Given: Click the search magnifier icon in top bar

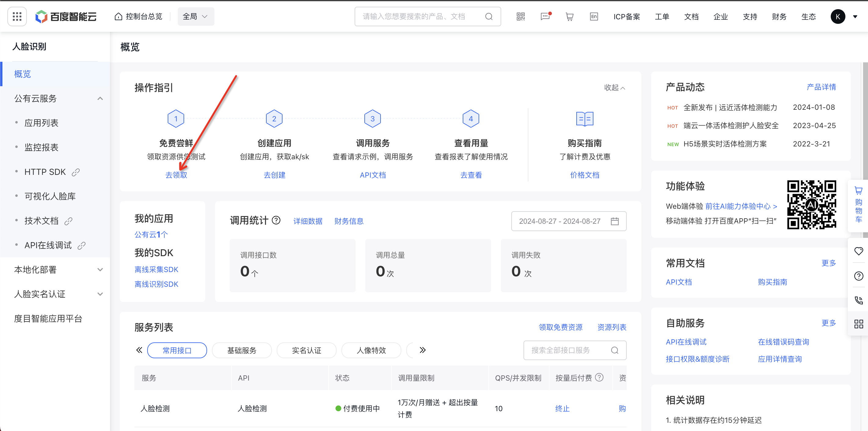Looking at the screenshot, I should [x=488, y=17].
